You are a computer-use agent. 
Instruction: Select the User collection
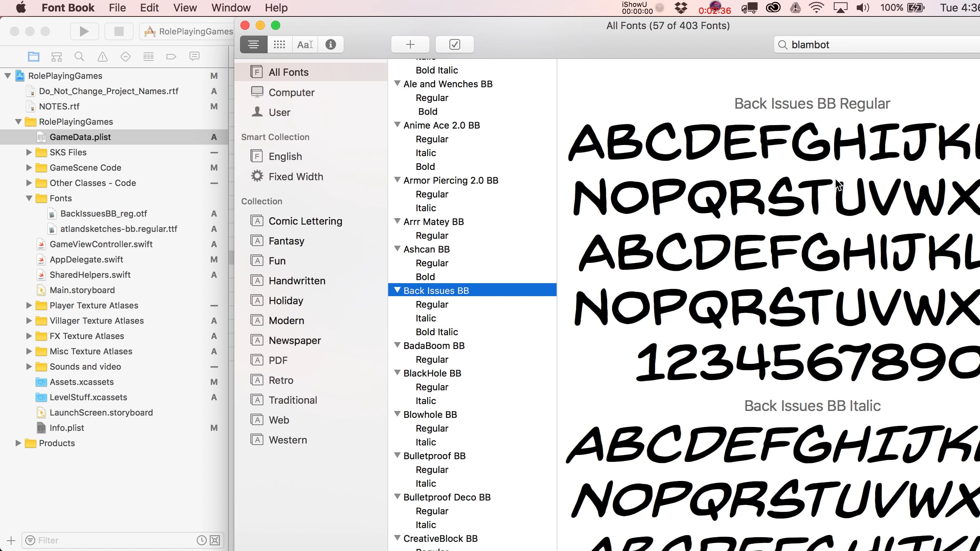point(311,112)
